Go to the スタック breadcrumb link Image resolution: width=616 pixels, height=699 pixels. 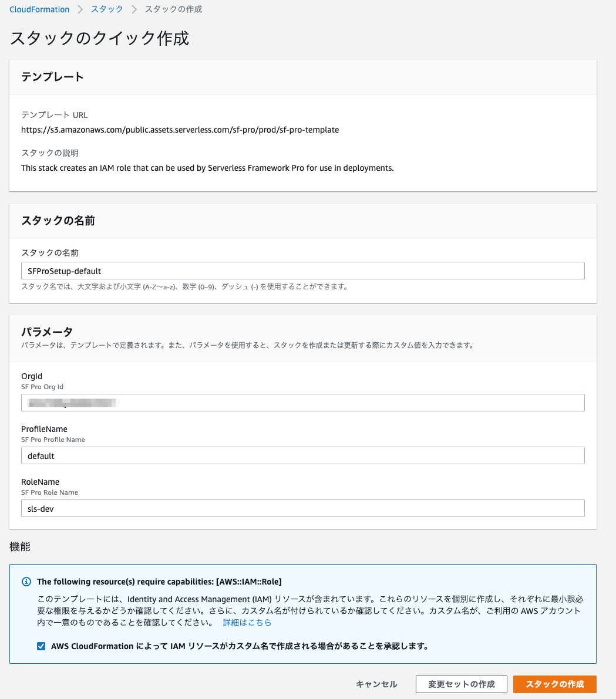point(107,9)
